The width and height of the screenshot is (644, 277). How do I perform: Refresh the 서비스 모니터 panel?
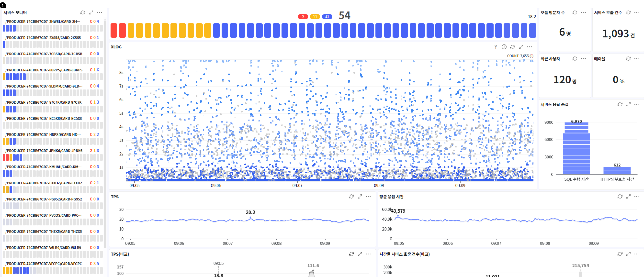83,12
